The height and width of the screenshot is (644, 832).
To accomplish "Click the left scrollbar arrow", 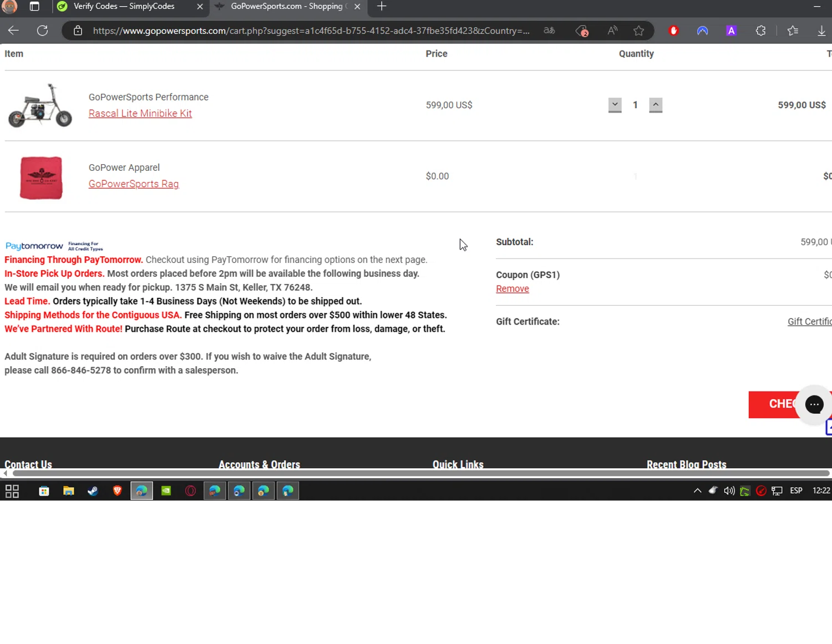I will pyautogui.click(x=5, y=473).
